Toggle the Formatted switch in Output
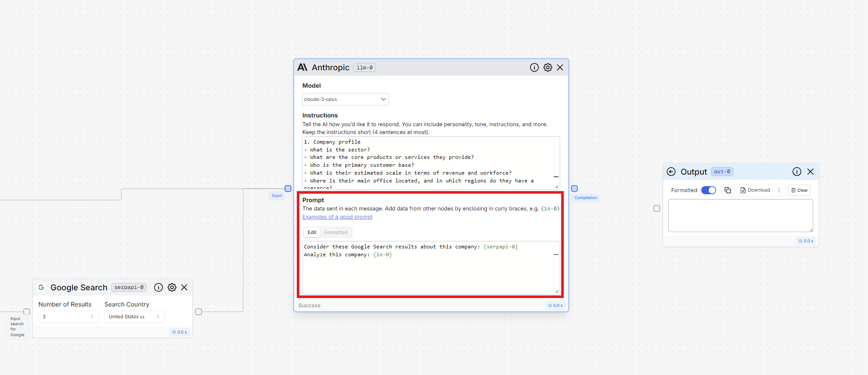The width and height of the screenshot is (868, 375). (708, 190)
